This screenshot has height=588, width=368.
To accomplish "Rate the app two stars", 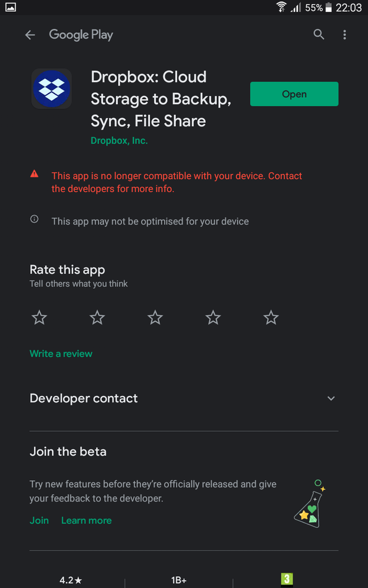I will coord(97,318).
